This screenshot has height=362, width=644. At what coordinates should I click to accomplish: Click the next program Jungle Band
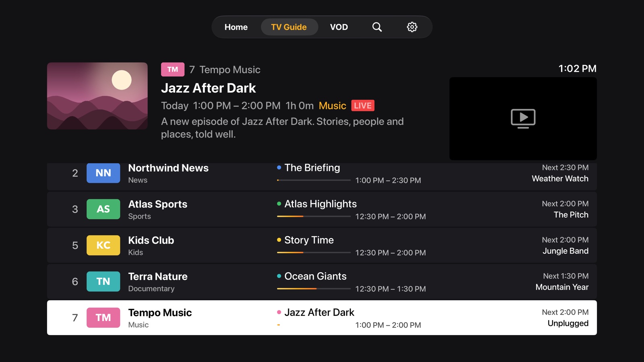tap(565, 251)
